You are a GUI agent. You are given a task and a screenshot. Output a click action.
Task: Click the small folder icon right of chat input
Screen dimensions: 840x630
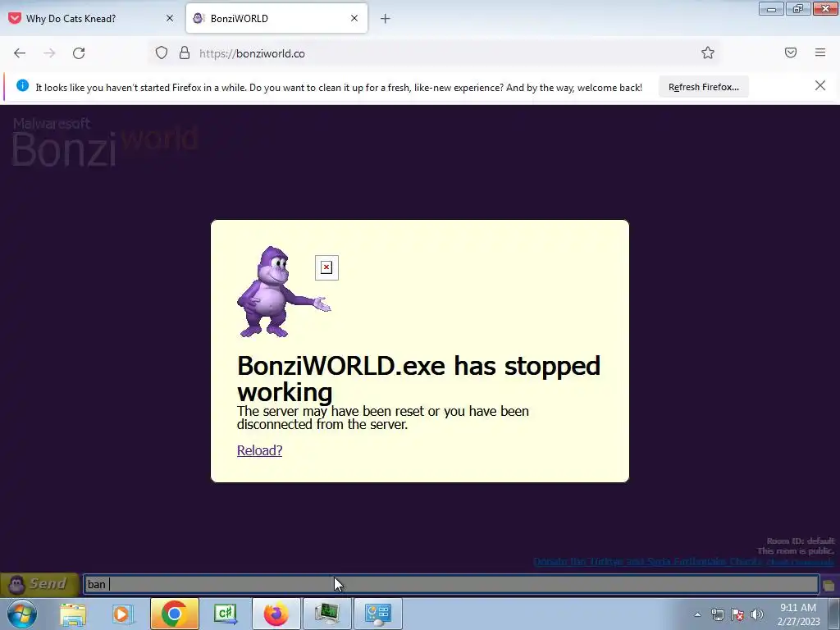pos(829,585)
